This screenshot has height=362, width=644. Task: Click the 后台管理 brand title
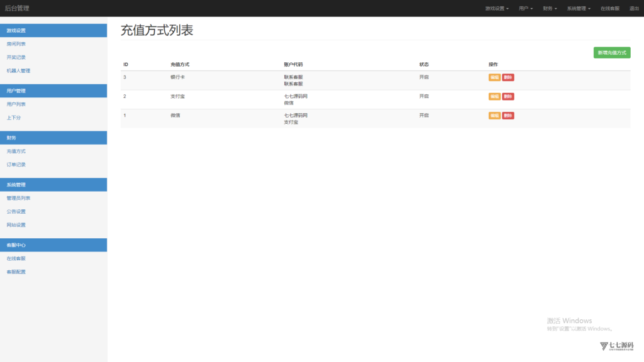click(17, 9)
